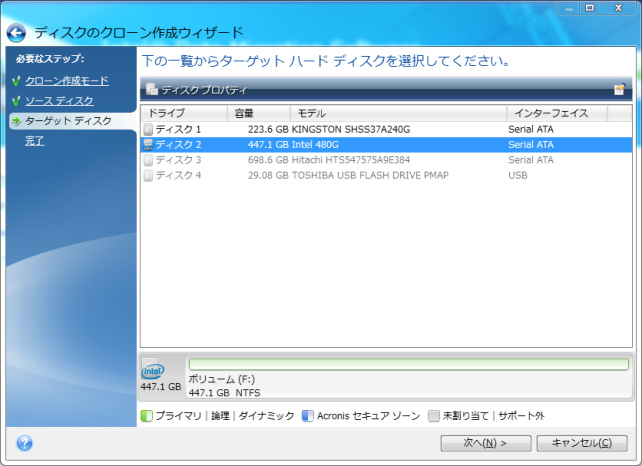Click the ディスク 4 drive icon
The width and height of the screenshot is (642, 466).
[148, 175]
